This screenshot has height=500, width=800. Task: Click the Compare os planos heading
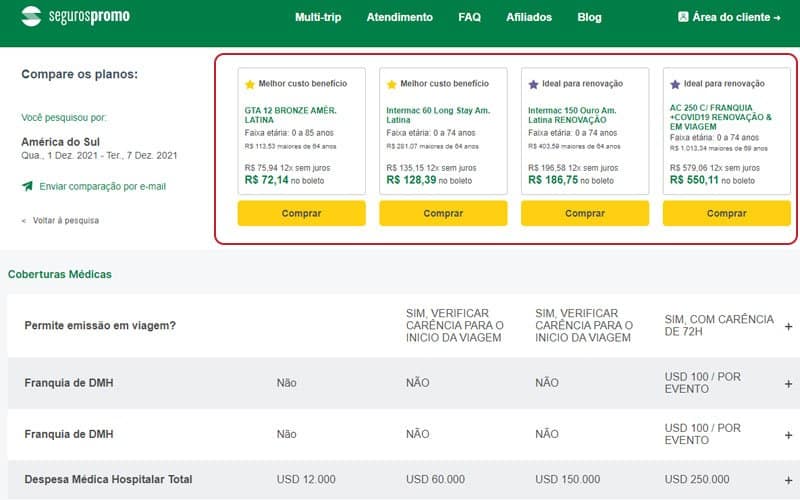[80, 74]
